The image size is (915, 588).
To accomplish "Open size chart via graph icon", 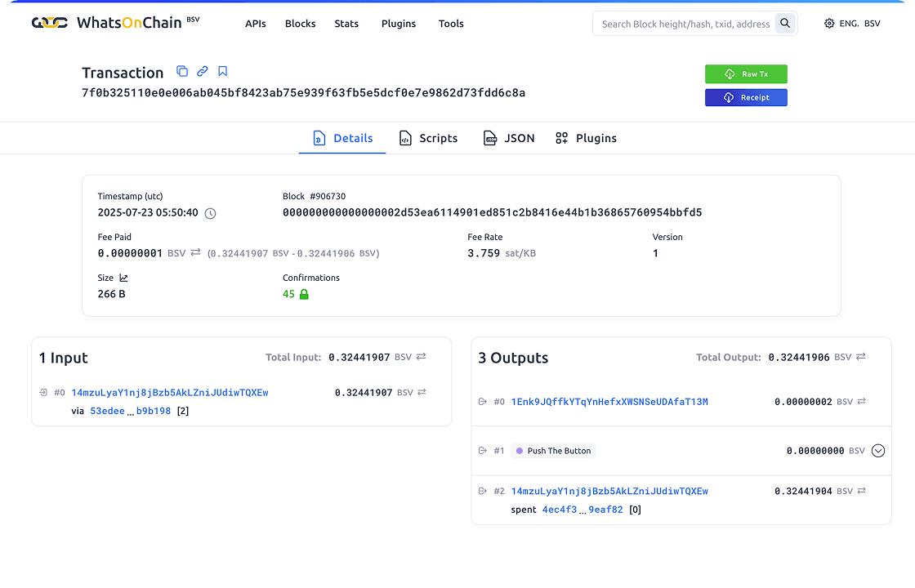I will coord(124,277).
